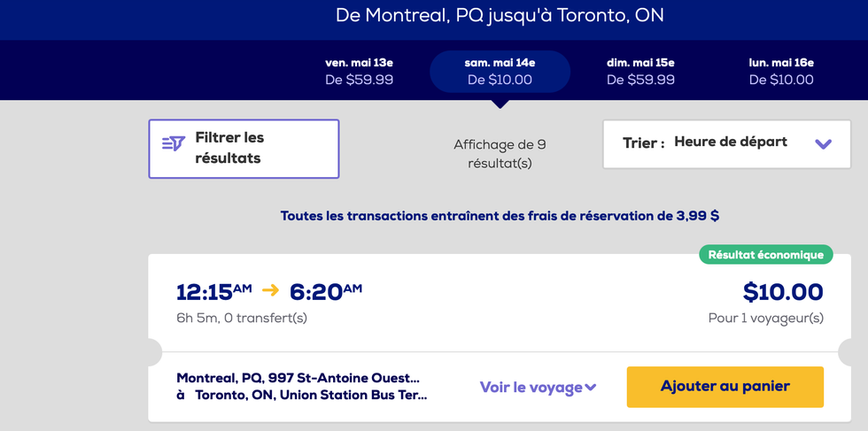Open the Filtrer les résultats panel

244,149
